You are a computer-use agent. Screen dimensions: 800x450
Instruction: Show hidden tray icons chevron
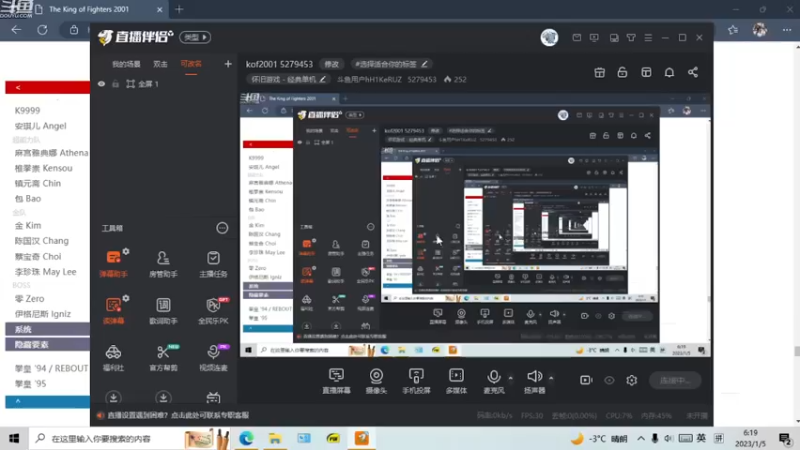click(x=641, y=439)
